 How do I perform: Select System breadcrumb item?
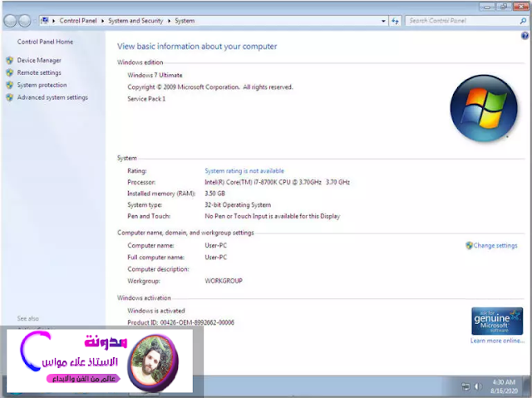[185, 21]
